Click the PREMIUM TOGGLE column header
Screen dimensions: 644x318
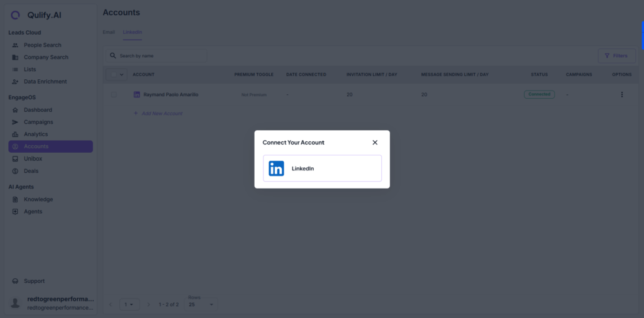254,75
